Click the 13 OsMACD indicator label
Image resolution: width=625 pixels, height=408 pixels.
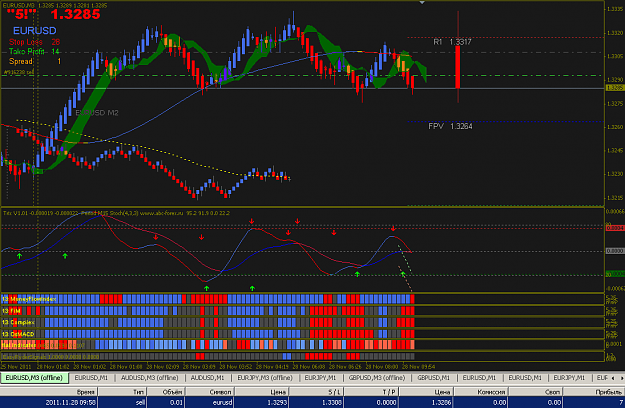(18, 334)
